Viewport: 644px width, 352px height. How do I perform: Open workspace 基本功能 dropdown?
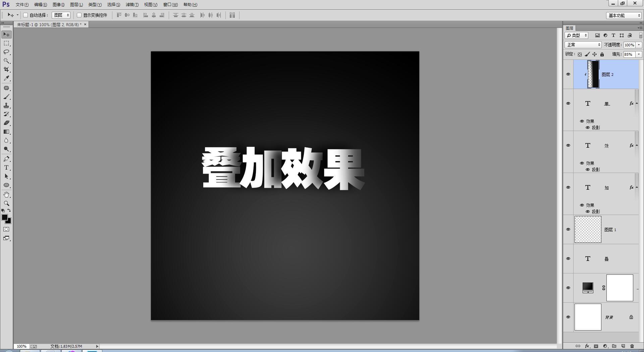click(624, 15)
